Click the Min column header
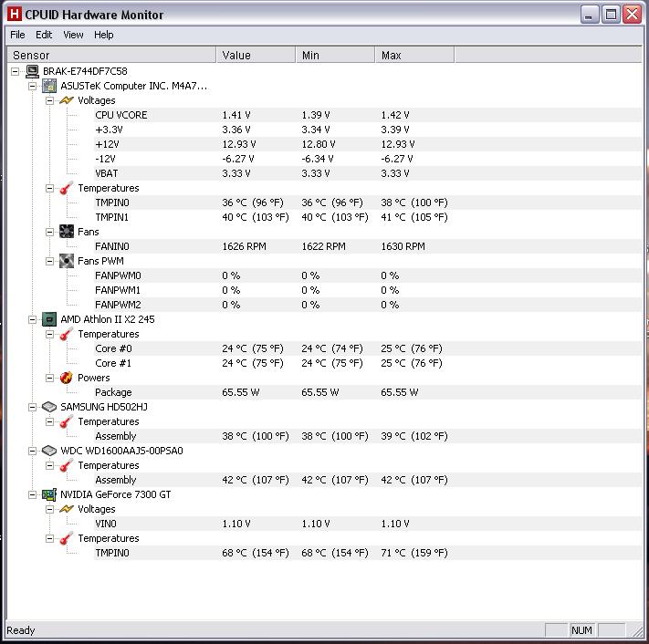This screenshot has width=649, height=644. [x=336, y=55]
